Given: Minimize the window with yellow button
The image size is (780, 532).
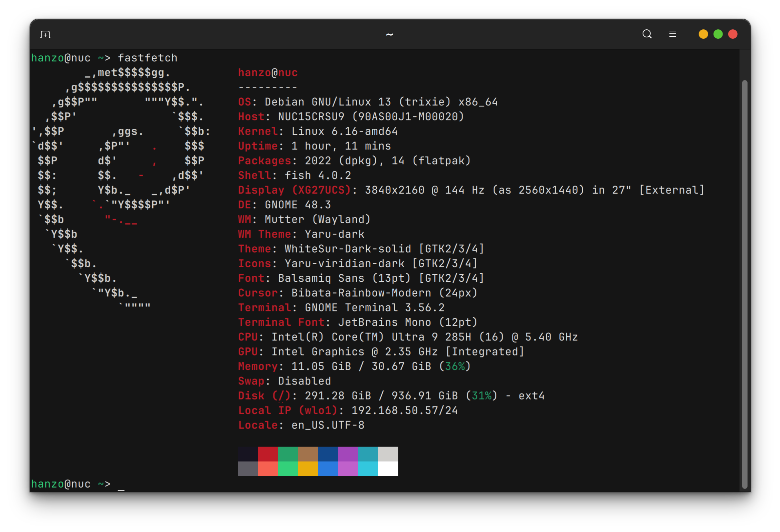Looking at the screenshot, I should click(x=703, y=34).
